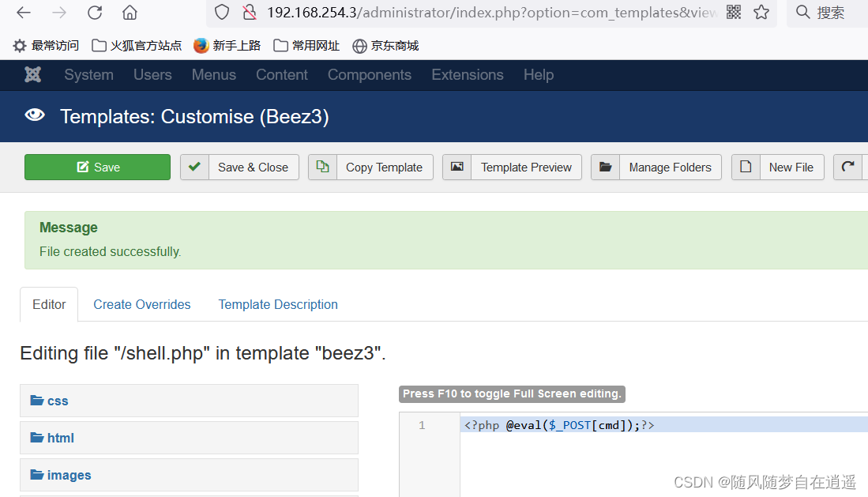The image size is (868, 497).
Task: Open the Extensions menu
Action: 468,75
